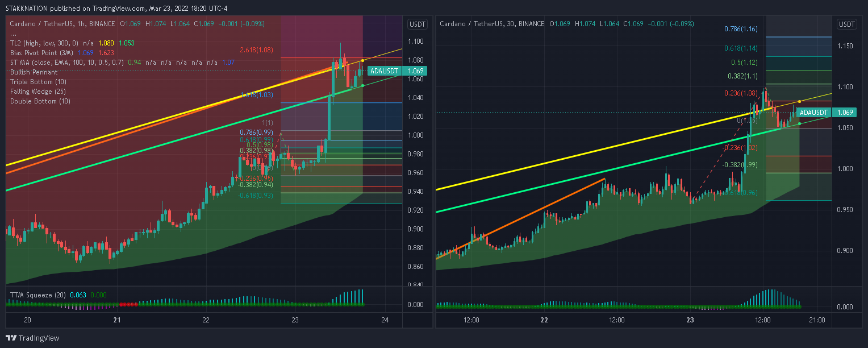868x348 pixels.
Task: Click the 2.618(1.08) Fibonacci label
Action: pos(256,50)
